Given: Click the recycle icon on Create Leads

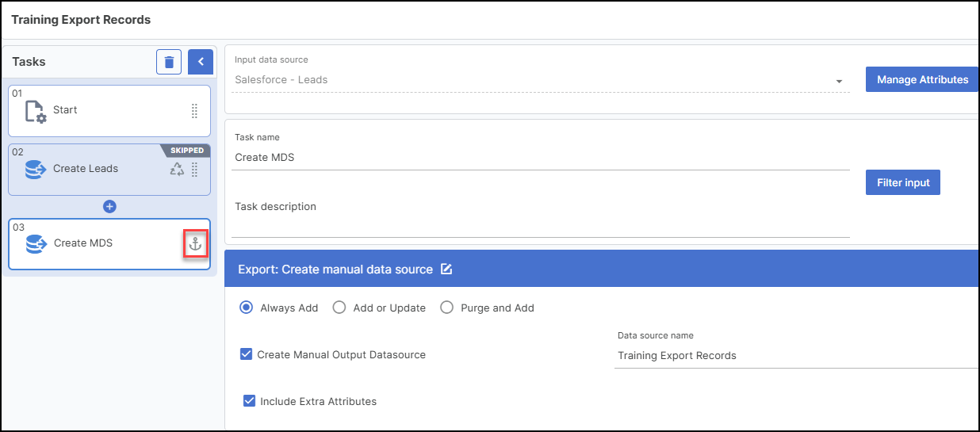Looking at the screenshot, I should point(177,169).
